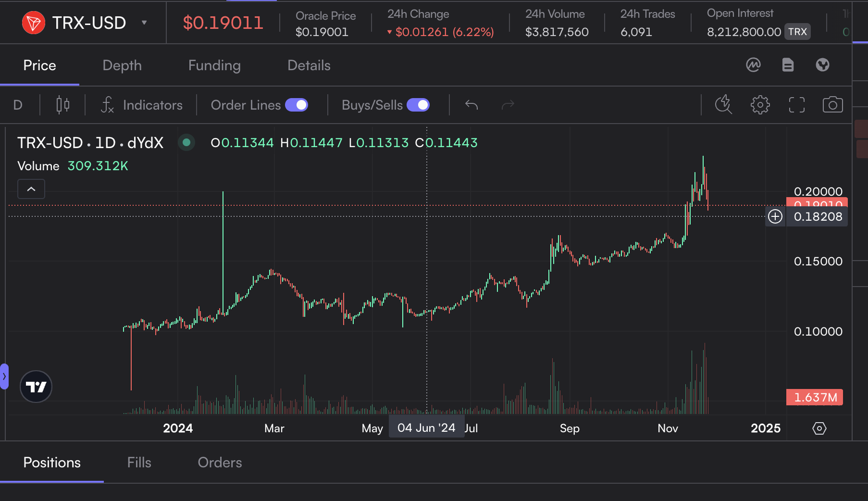Screen dimensions: 868x501
Task: Open the whitepaper document icon
Action: click(x=788, y=65)
